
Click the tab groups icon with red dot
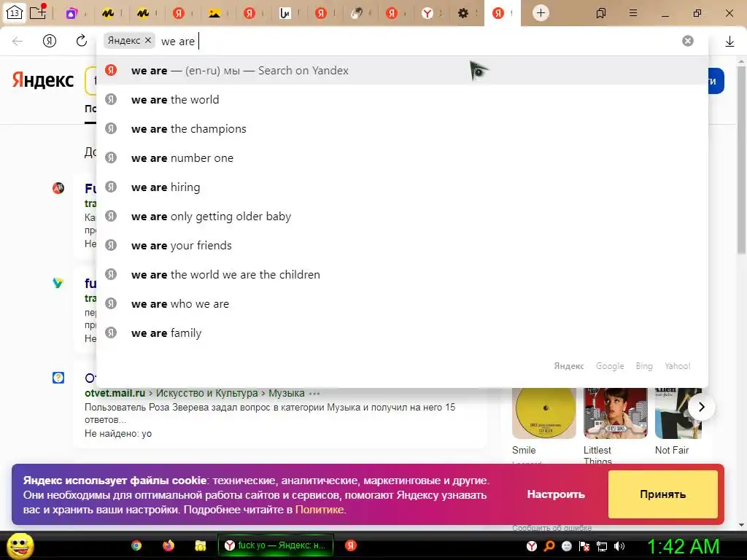click(38, 12)
